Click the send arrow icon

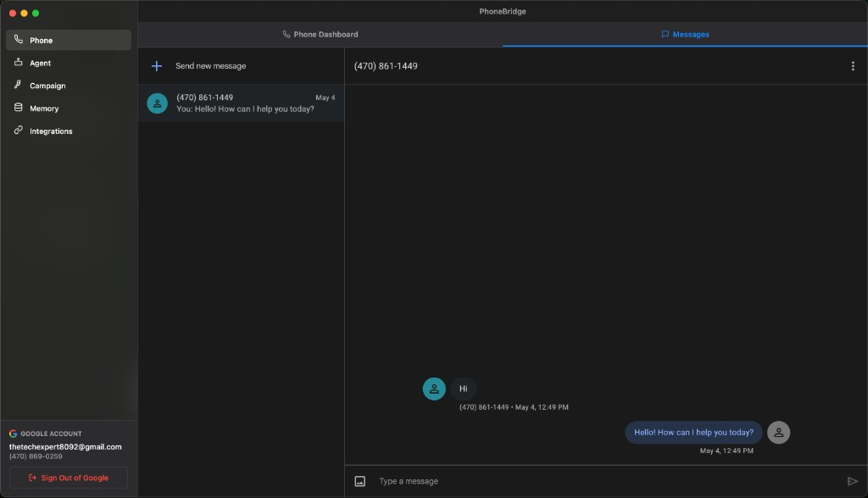[x=853, y=481]
